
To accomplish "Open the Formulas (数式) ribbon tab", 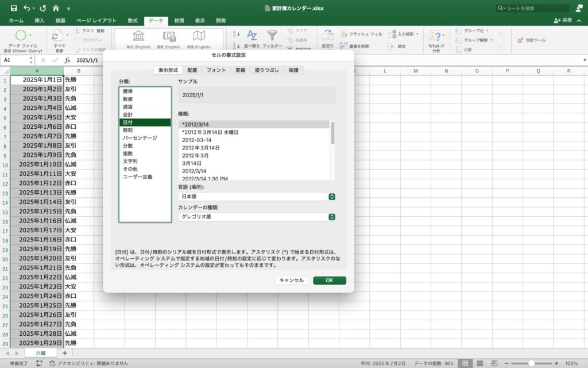I will coord(133,21).
